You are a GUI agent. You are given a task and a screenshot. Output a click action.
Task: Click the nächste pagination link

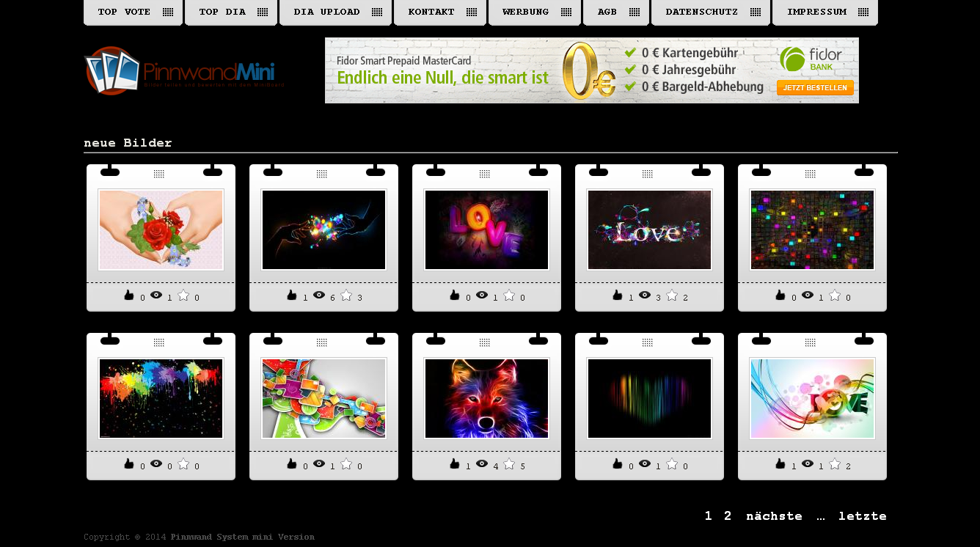tap(774, 516)
